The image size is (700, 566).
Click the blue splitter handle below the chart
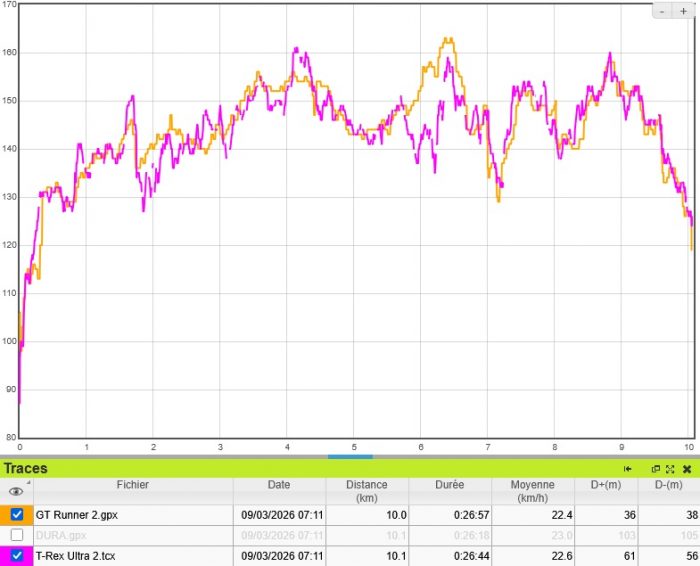350,456
